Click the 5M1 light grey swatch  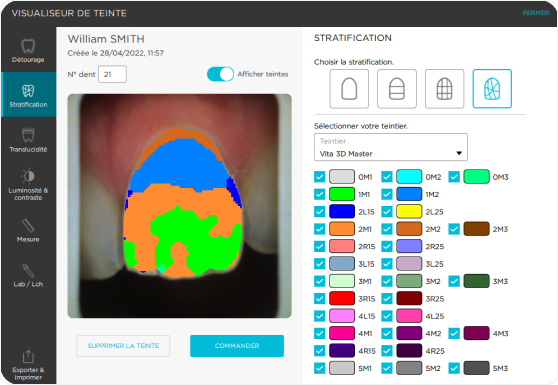coord(342,368)
